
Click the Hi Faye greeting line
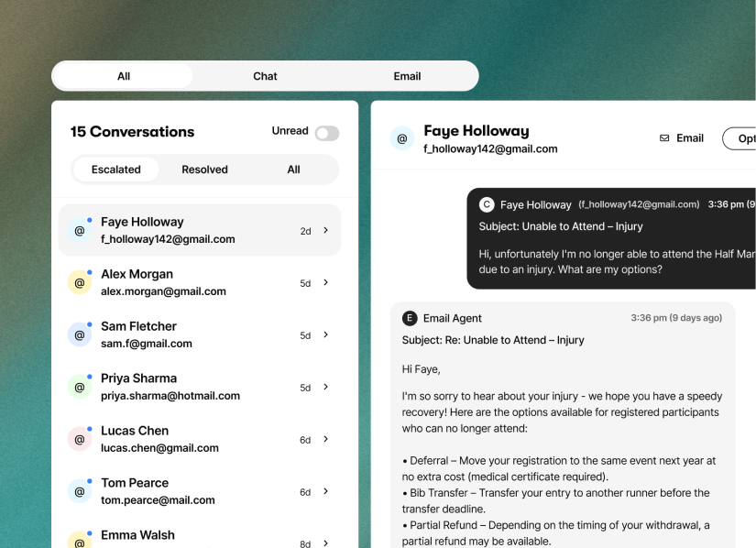pyautogui.click(x=421, y=369)
